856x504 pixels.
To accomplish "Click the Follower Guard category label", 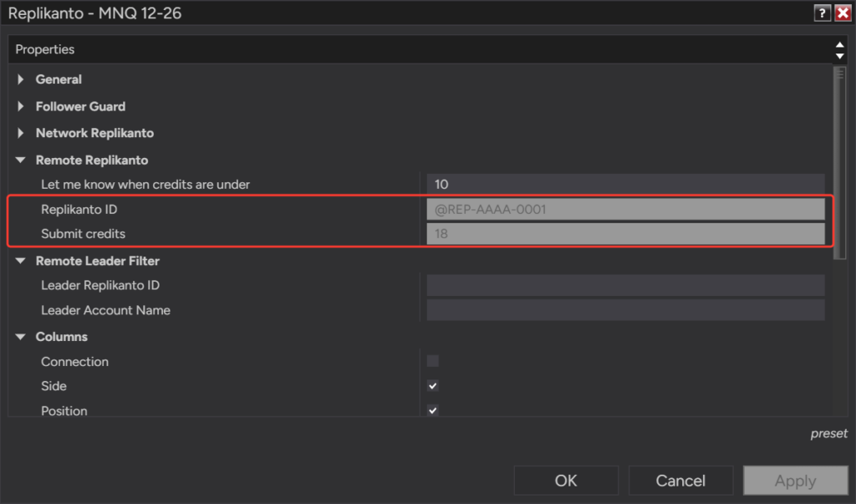I will pyautogui.click(x=80, y=106).
